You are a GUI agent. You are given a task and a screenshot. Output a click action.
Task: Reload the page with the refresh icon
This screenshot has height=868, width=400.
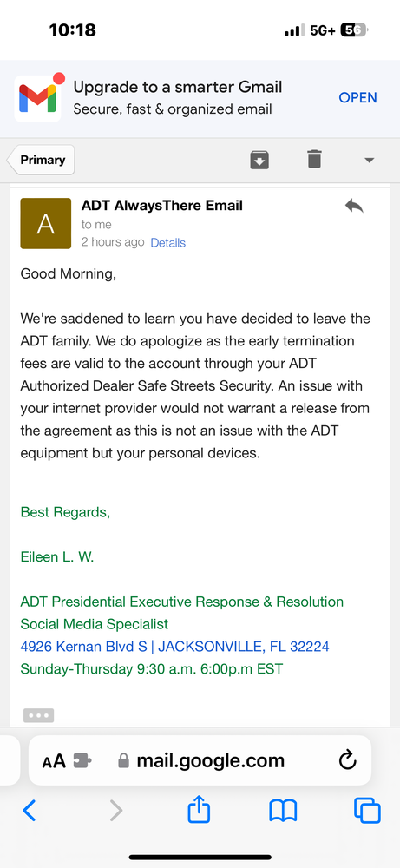(347, 760)
